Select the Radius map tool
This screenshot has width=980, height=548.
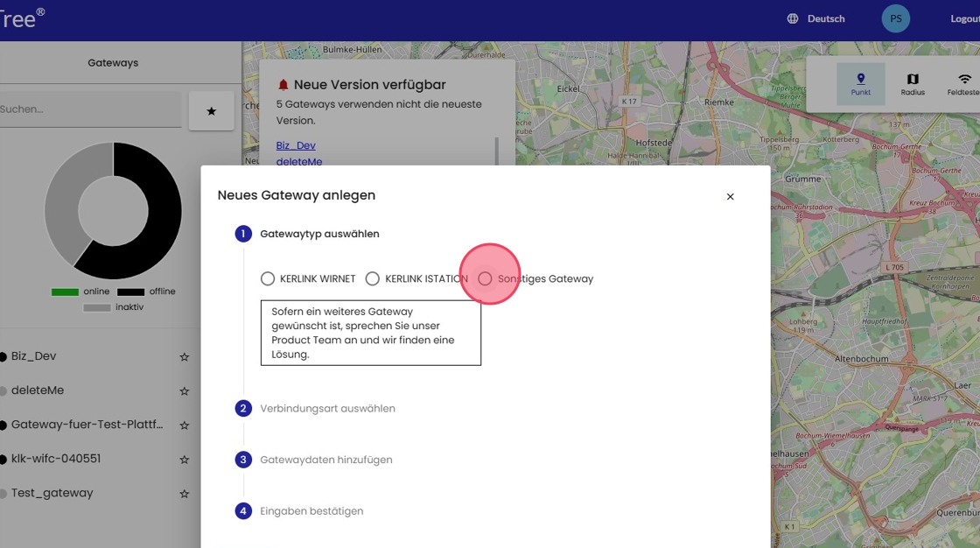[x=913, y=84]
